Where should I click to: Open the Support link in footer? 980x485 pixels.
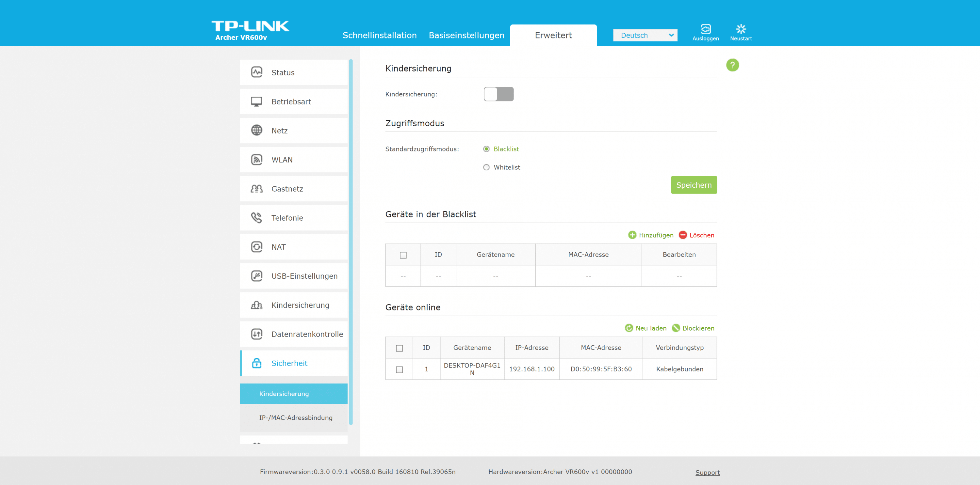[707, 473]
